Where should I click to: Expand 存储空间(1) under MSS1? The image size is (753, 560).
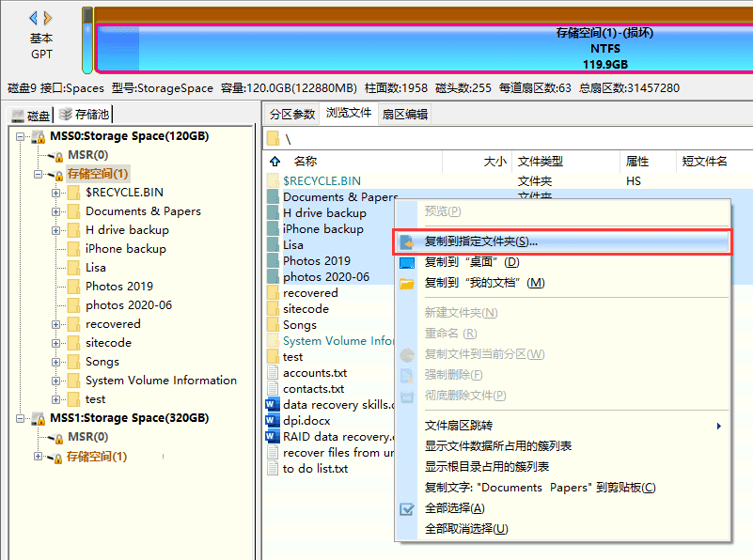tap(38, 456)
